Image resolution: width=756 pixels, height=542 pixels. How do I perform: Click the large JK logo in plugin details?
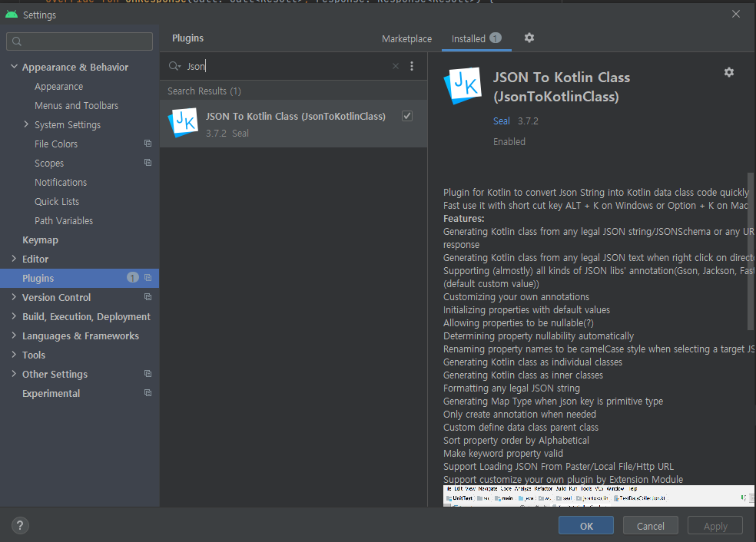coord(463,85)
